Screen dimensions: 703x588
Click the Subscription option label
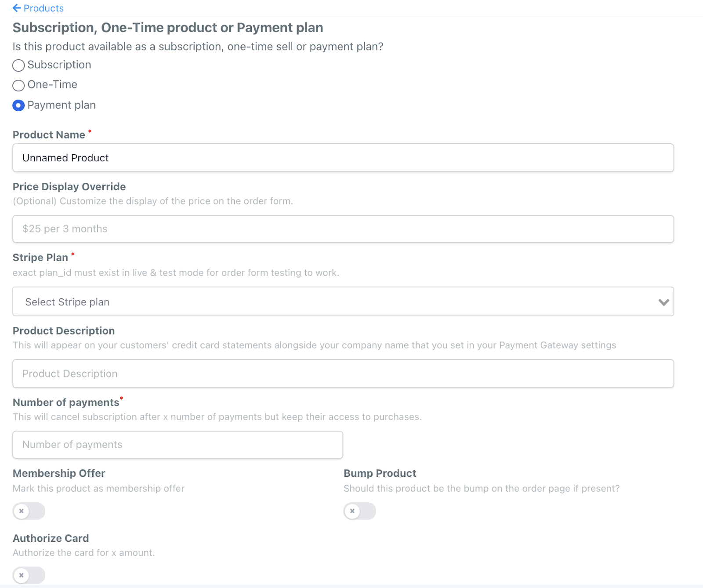point(59,65)
